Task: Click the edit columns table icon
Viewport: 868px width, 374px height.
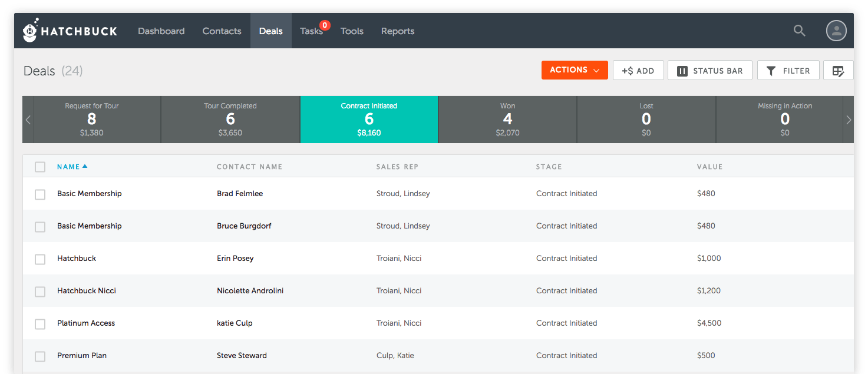Action: (838, 71)
